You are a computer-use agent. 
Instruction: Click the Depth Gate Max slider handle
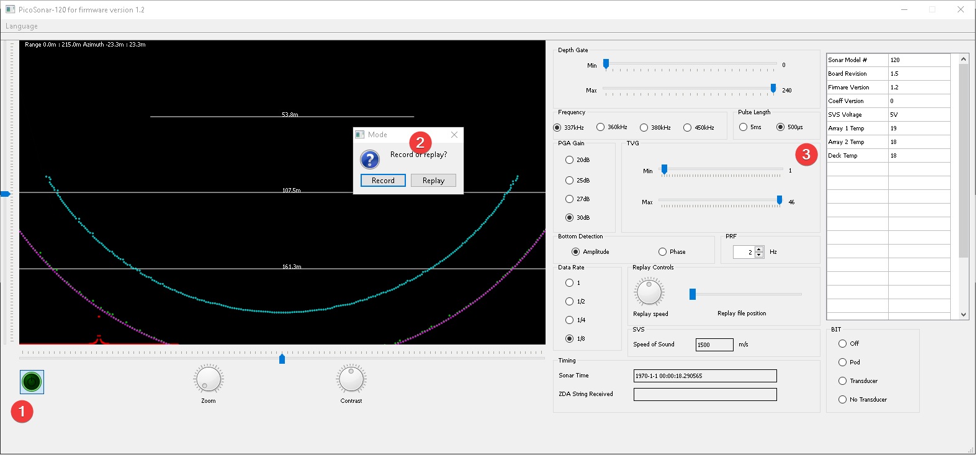point(773,89)
